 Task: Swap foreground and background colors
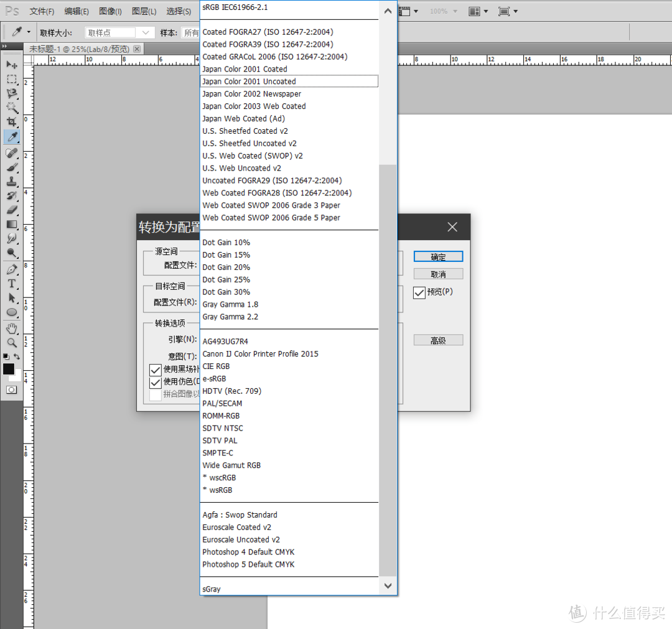[17, 356]
